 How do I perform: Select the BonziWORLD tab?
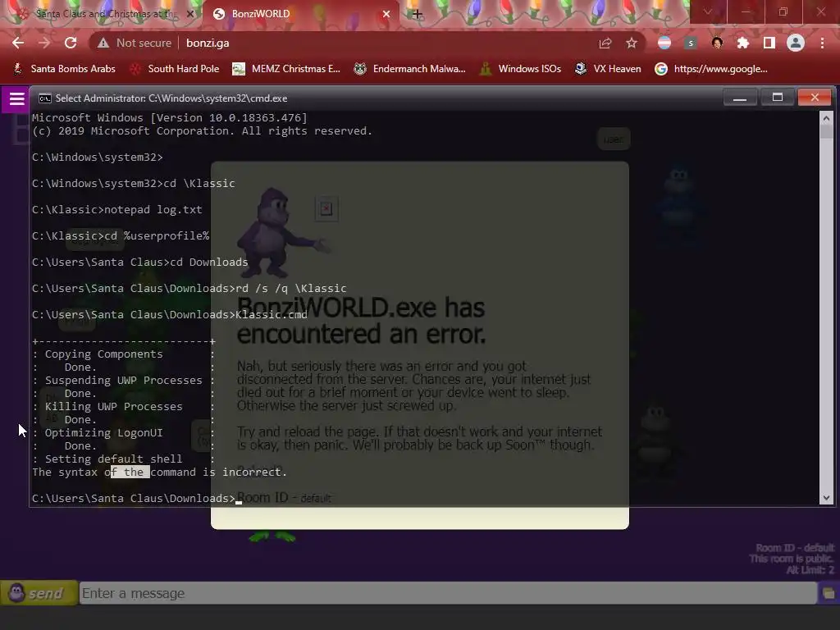(300, 14)
